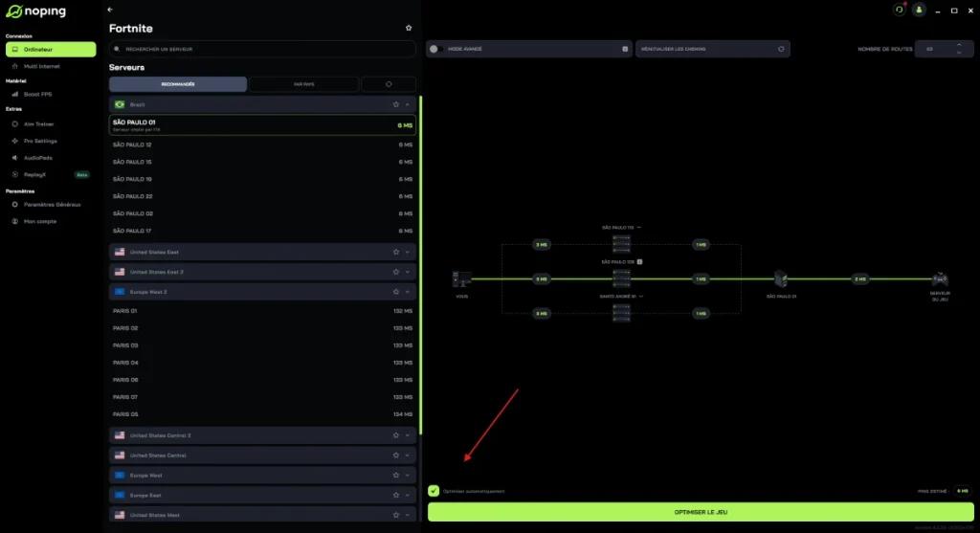Select the Par pays servers tab
Image resolution: width=980 pixels, height=533 pixels.
click(303, 84)
